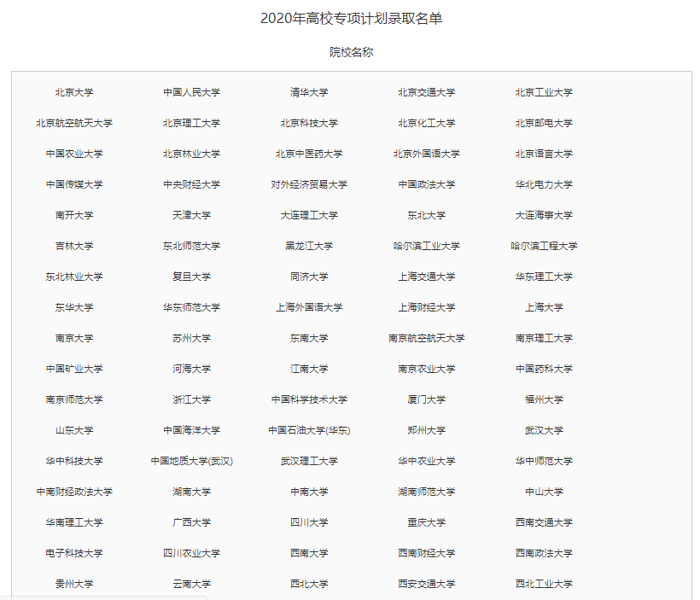Viewport: 700px width, 600px height.
Task: Select 大连海事大学
Action: (544, 215)
